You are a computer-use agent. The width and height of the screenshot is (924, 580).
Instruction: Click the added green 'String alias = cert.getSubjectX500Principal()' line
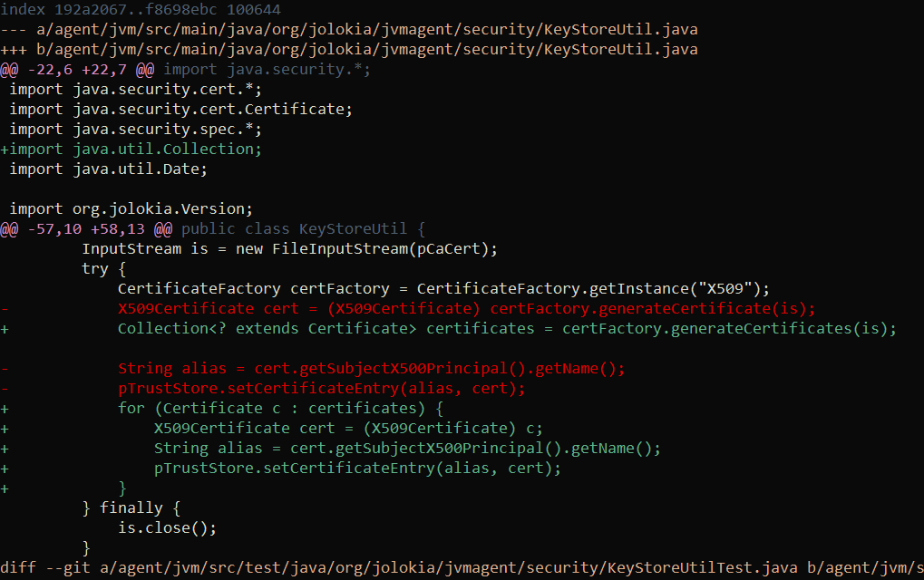(x=407, y=449)
